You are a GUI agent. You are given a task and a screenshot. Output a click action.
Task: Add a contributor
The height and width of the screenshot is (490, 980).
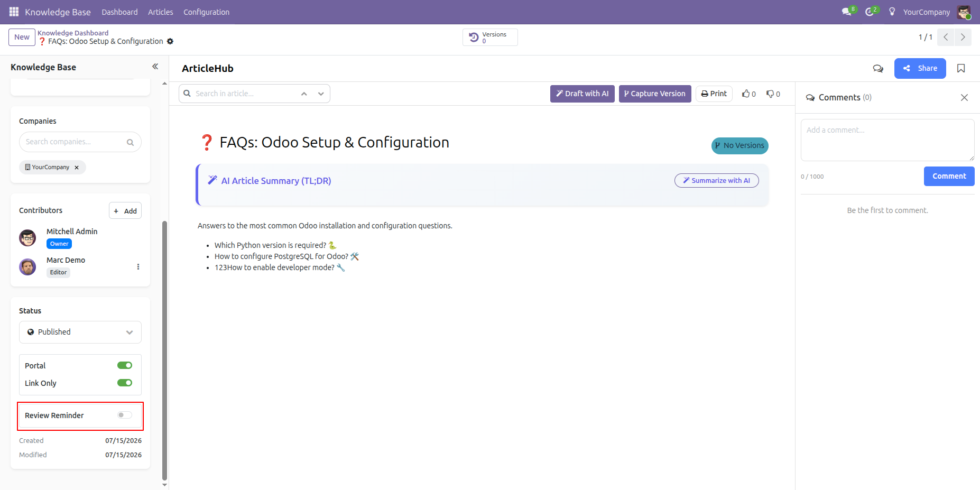click(x=125, y=210)
